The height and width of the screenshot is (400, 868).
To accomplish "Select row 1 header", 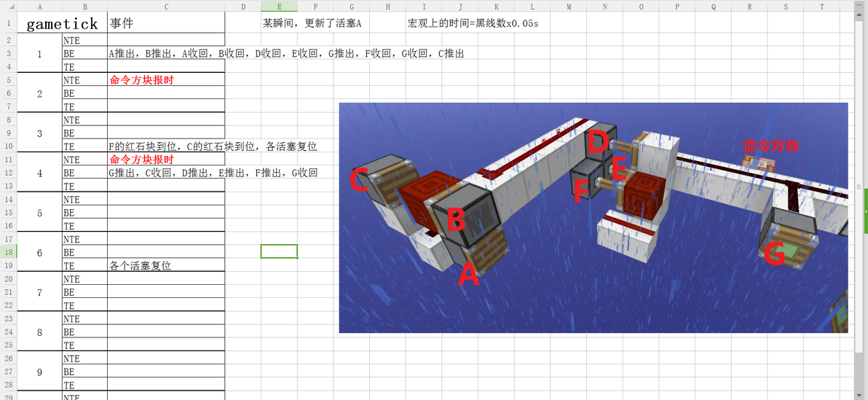I will point(8,23).
